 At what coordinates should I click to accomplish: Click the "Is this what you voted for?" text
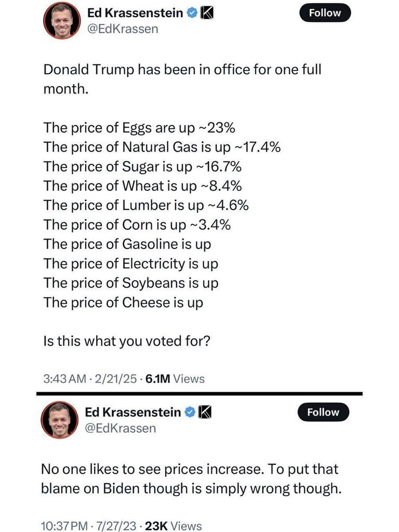tap(127, 341)
